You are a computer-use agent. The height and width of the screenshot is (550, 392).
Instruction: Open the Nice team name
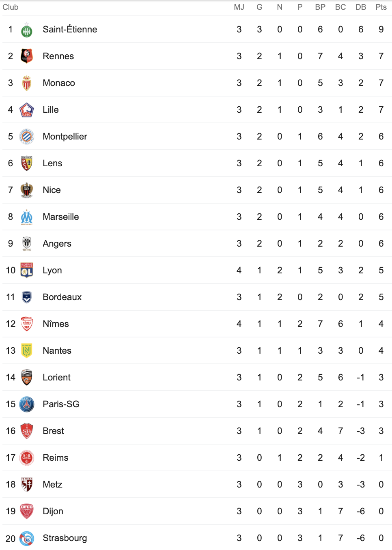click(x=52, y=190)
